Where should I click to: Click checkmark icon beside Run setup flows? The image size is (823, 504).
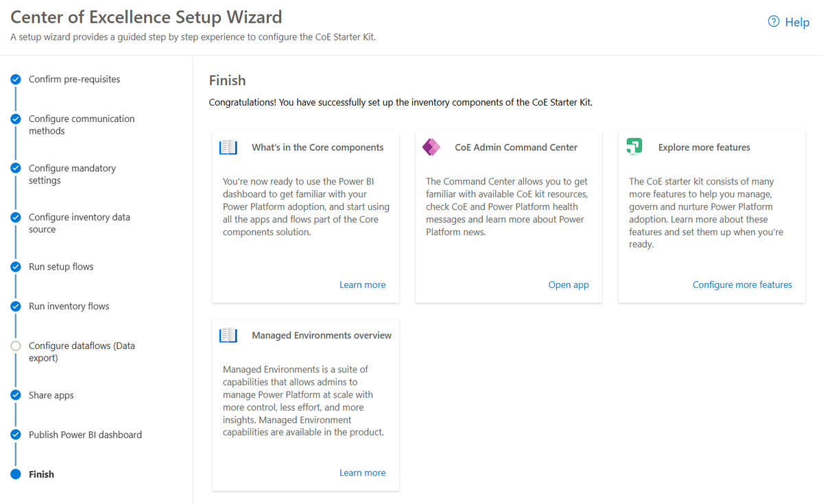[x=16, y=267]
